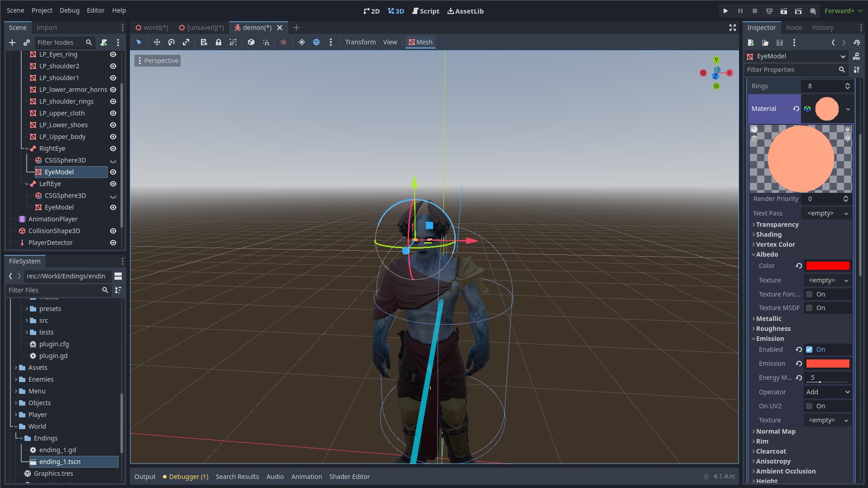Click the stop running project button
The width and height of the screenshot is (868, 488).
tap(755, 11)
